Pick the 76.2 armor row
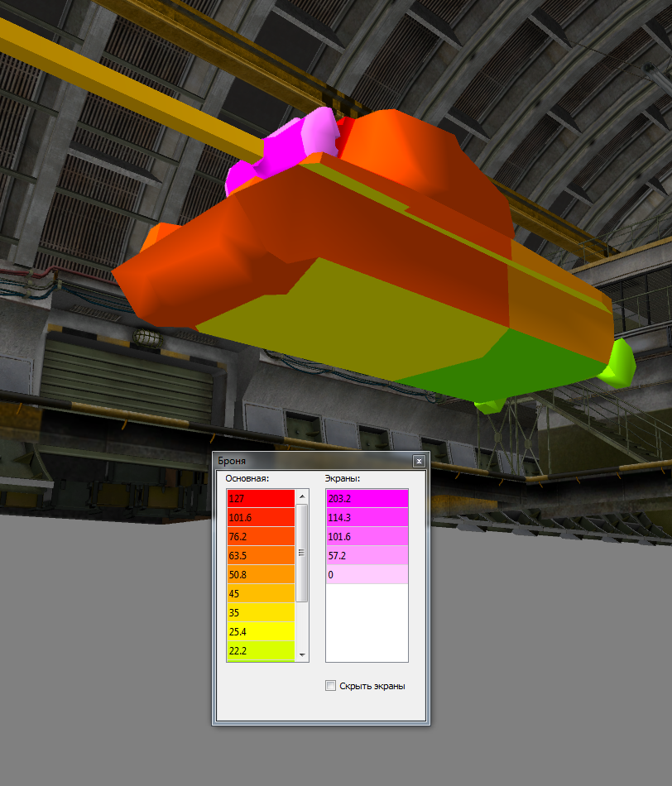The height and width of the screenshot is (786, 672). click(261, 536)
